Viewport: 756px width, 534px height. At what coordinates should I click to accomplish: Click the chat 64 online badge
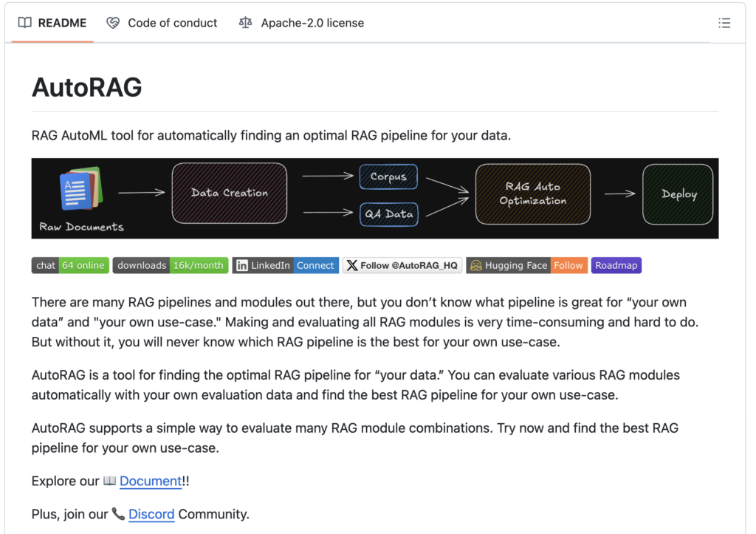pos(70,266)
